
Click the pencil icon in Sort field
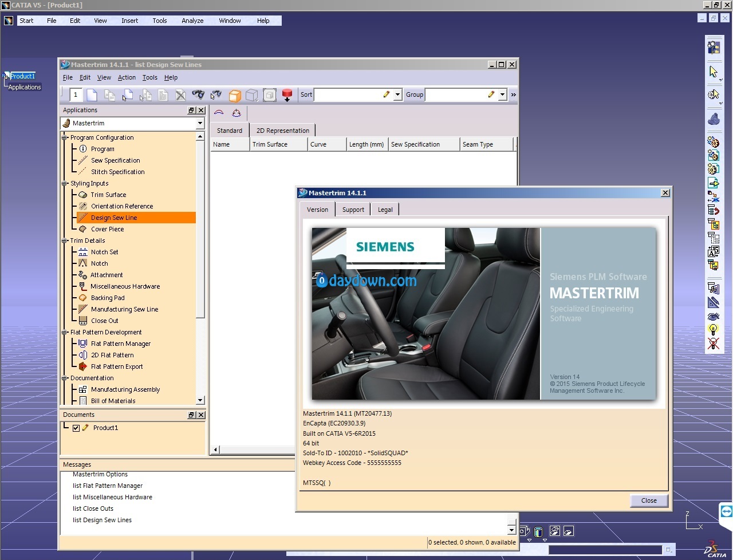point(386,94)
